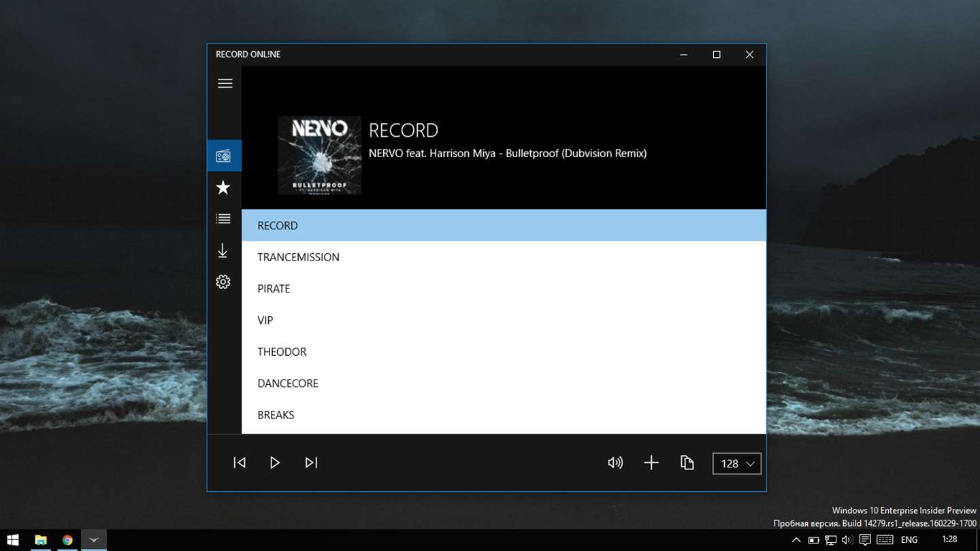Click the taskbar clock showing 1:28

click(x=949, y=539)
